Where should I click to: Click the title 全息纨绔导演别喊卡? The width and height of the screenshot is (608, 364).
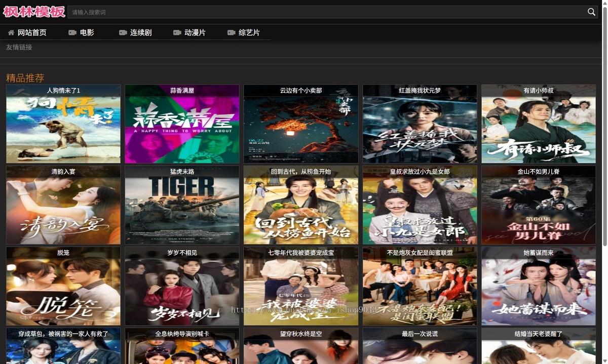tap(182, 334)
